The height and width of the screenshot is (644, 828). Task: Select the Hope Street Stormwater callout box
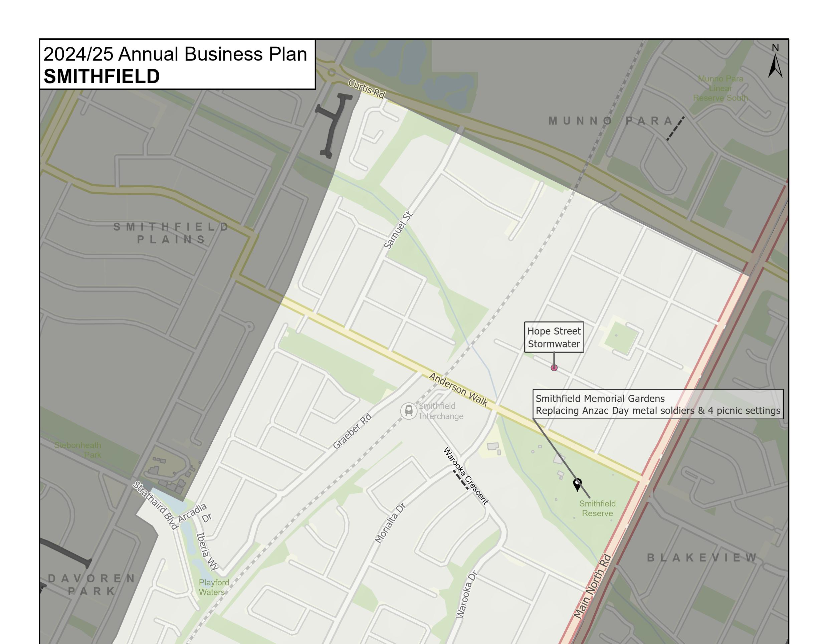554,337
